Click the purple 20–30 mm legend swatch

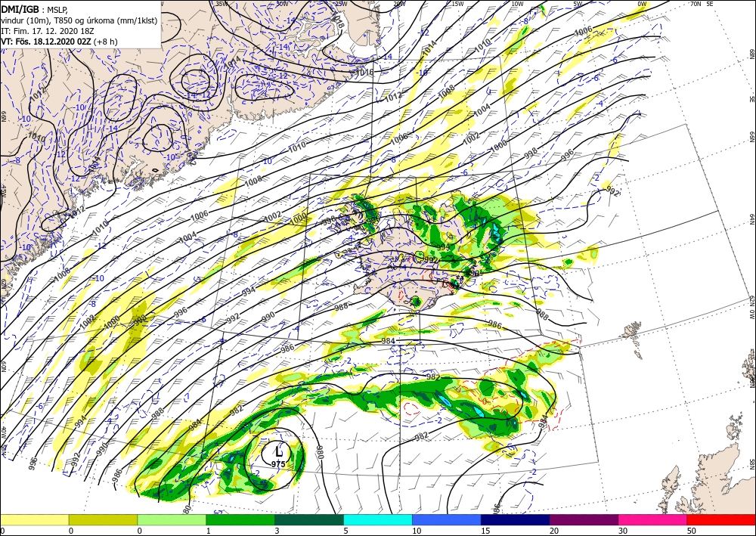coord(584,519)
